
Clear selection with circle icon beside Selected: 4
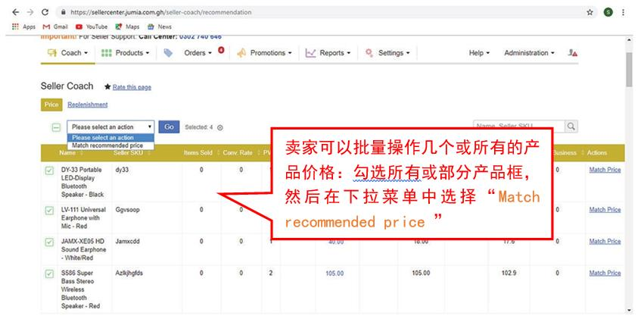220,127
